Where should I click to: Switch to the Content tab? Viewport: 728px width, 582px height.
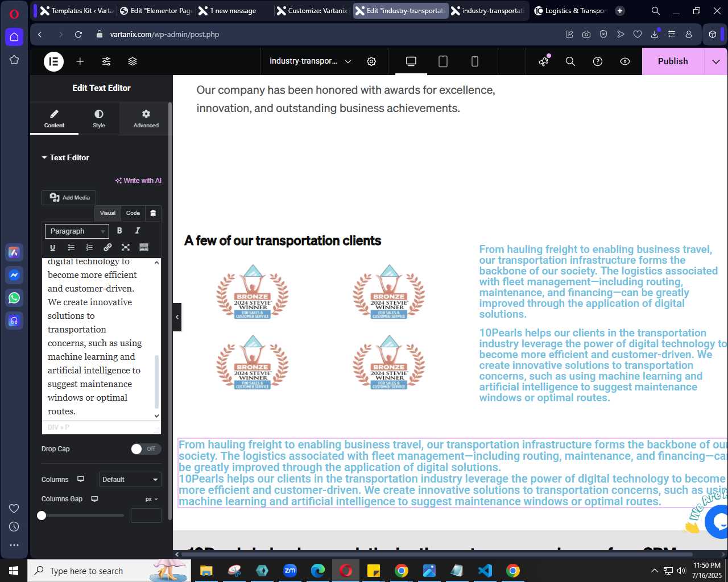(54, 118)
